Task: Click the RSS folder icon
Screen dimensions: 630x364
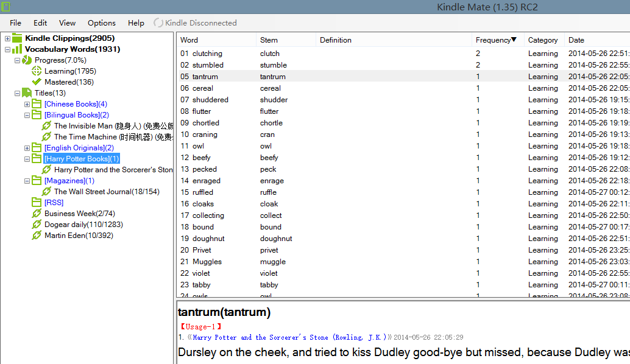Action: [x=37, y=202]
